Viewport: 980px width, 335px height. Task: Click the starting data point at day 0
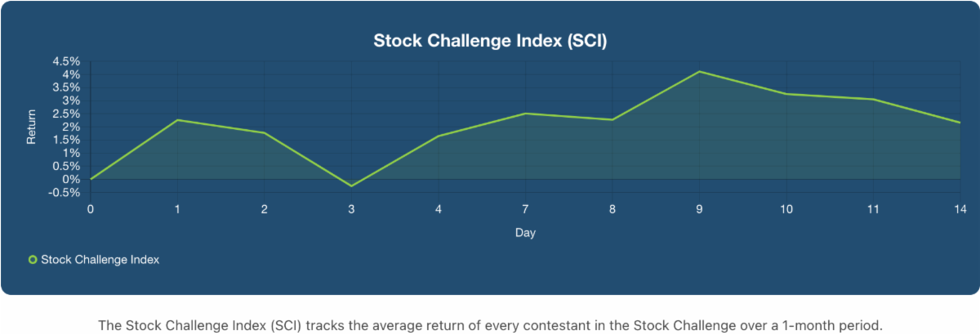[91, 179]
